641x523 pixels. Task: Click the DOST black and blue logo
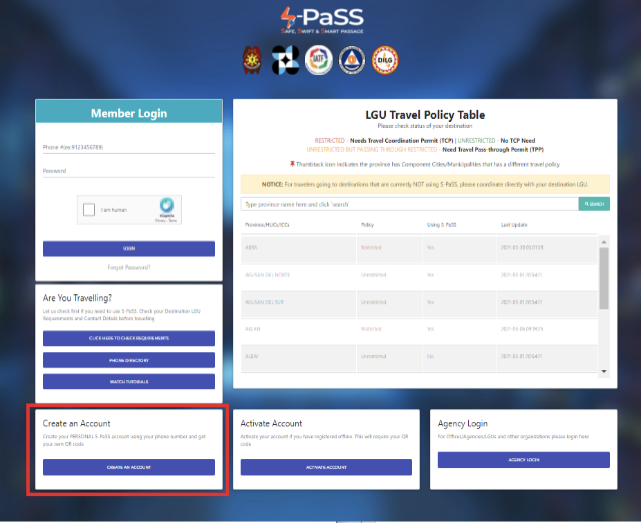[x=285, y=60]
